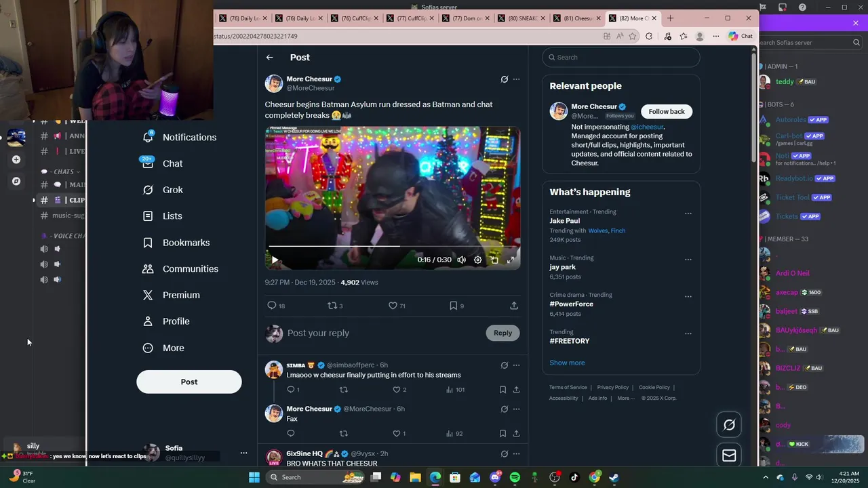Open jay park trend options menu
The height and width of the screenshot is (488, 868).
(688, 260)
